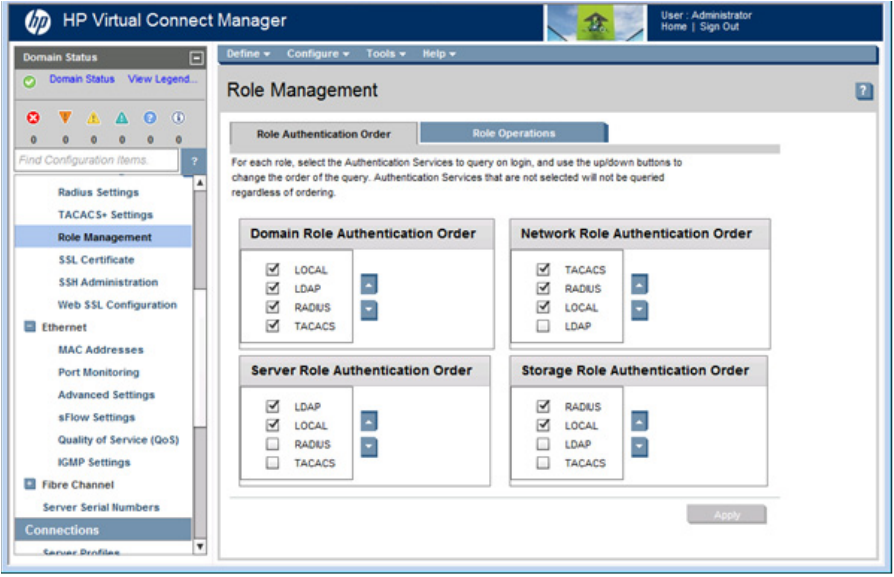Open the Configure dropdown menu

(318, 54)
